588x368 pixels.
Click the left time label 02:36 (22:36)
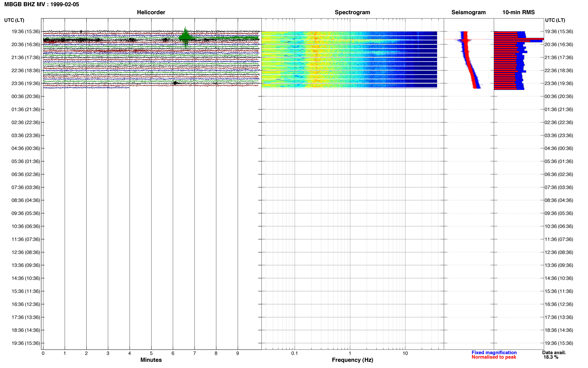(x=26, y=122)
